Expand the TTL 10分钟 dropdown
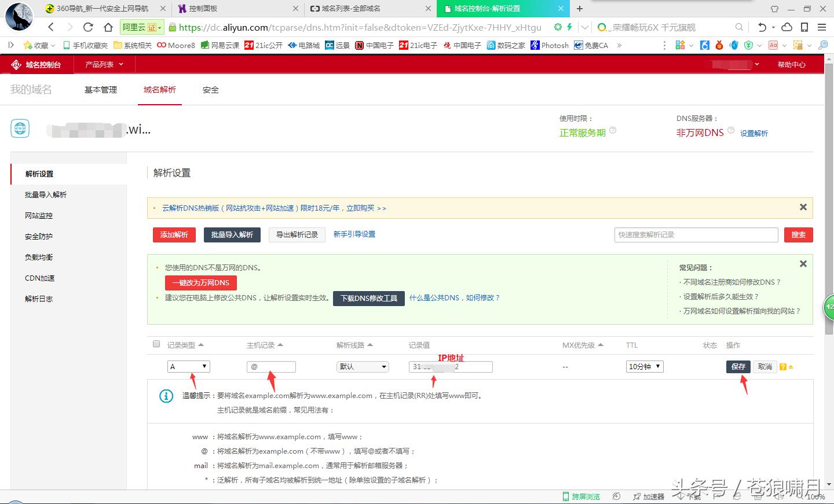Image resolution: width=834 pixels, height=504 pixels. [x=644, y=366]
